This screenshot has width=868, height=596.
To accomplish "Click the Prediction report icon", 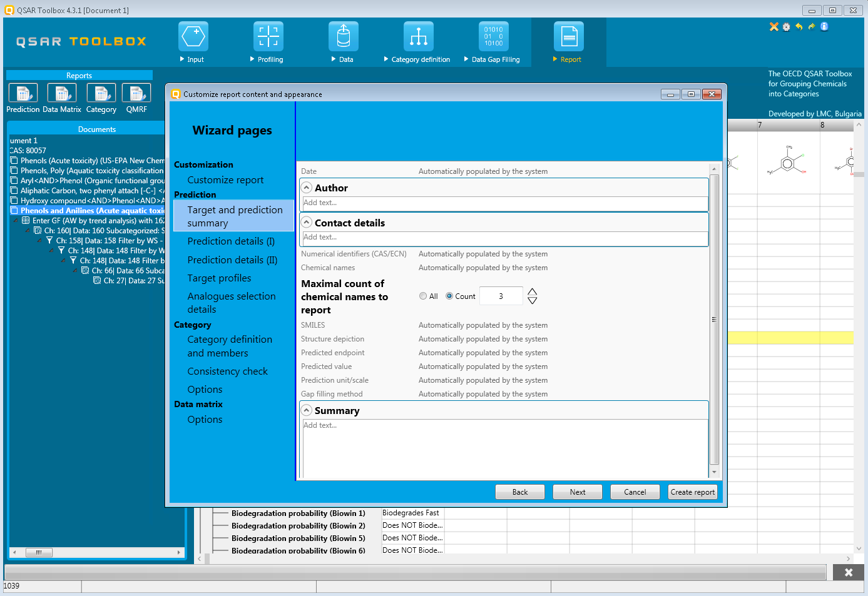I will click(x=23, y=93).
